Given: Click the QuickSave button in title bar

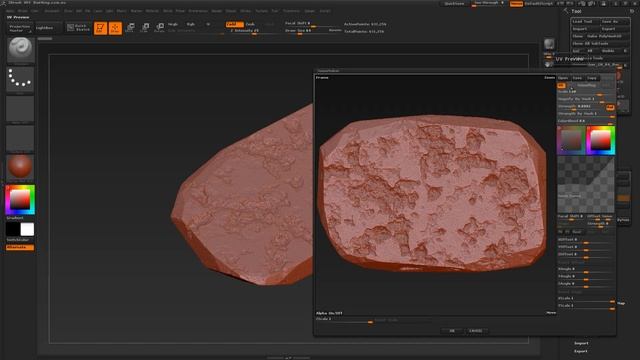Looking at the screenshot, I should point(454,4).
